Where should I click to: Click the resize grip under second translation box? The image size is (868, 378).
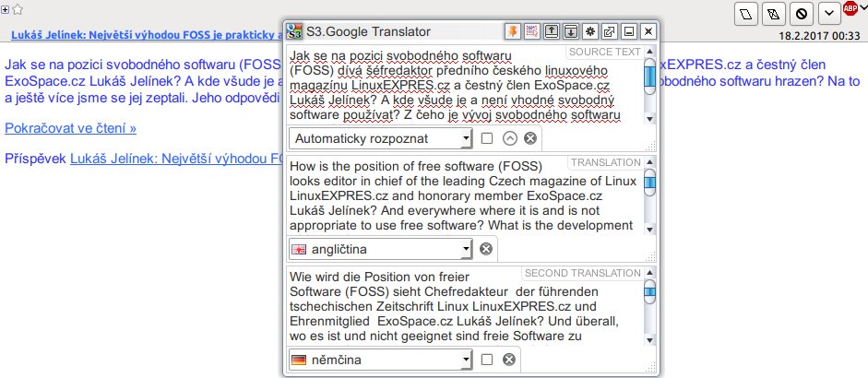[651, 367]
